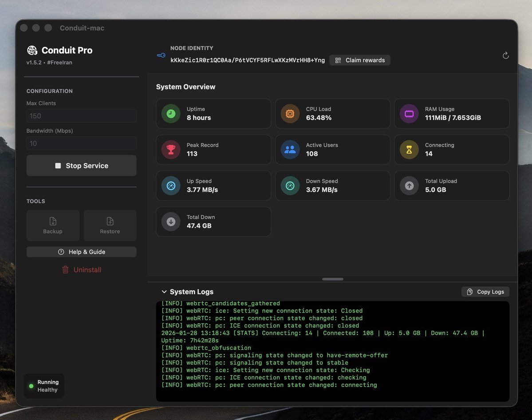This screenshot has width=532, height=420.
Task: Click the System Overview heading
Action: [x=185, y=87]
